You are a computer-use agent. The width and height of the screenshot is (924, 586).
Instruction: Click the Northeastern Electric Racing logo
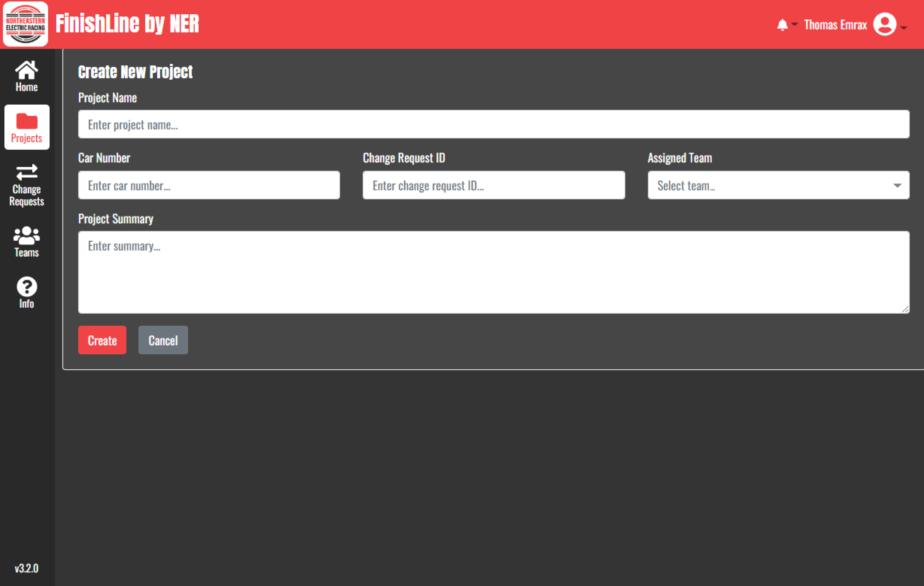coord(25,24)
